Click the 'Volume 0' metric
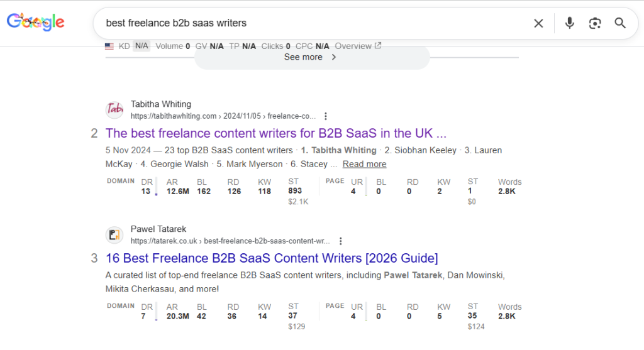The image size is (644, 350). [x=172, y=46]
